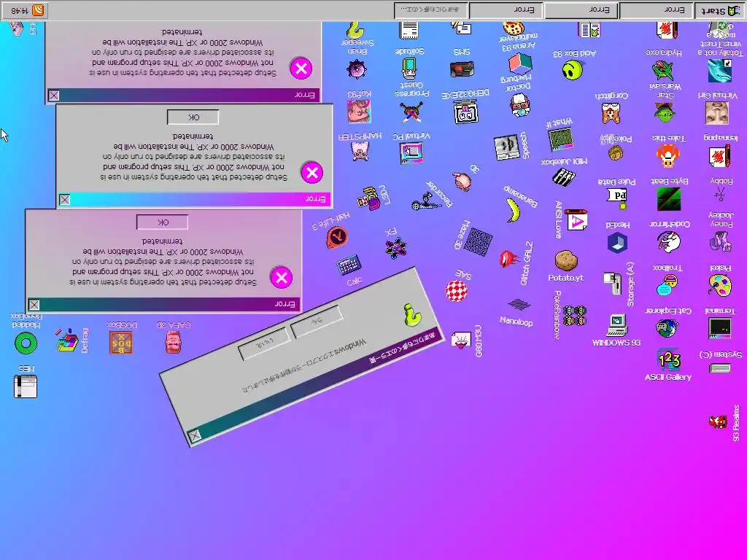Open the DOSBox icon
This screenshot has height=560, width=747.
pos(121,343)
